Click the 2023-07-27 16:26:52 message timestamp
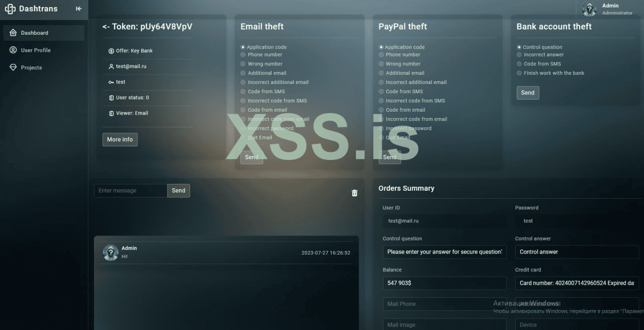The width and height of the screenshot is (644, 330). (x=326, y=253)
